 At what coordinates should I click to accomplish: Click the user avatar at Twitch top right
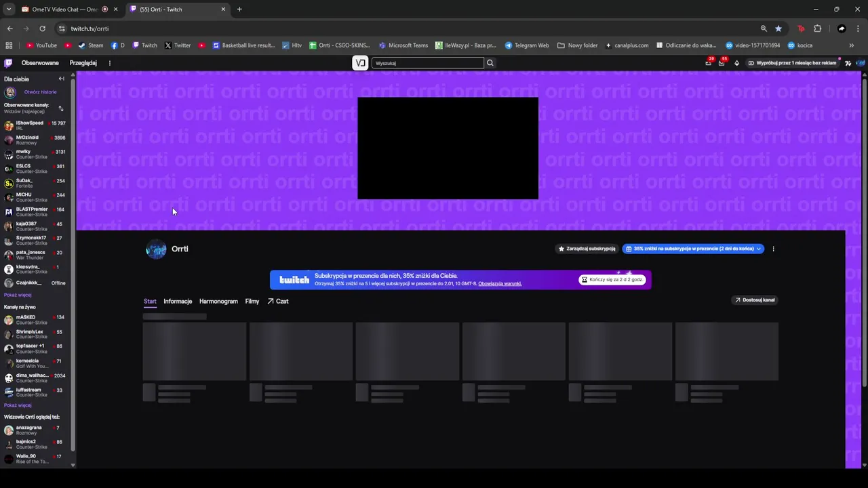[x=861, y=63]
